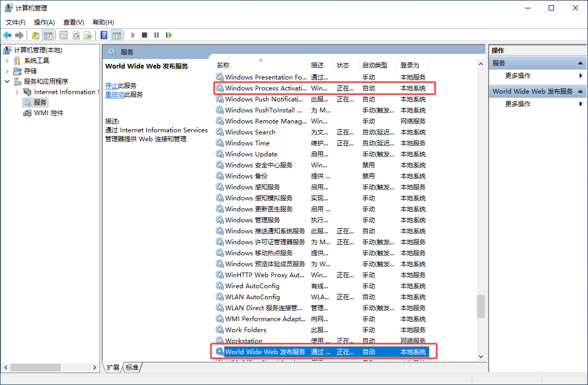Select the Internet Information Services tree icon
Screen dimensions: 588x385
27,92
